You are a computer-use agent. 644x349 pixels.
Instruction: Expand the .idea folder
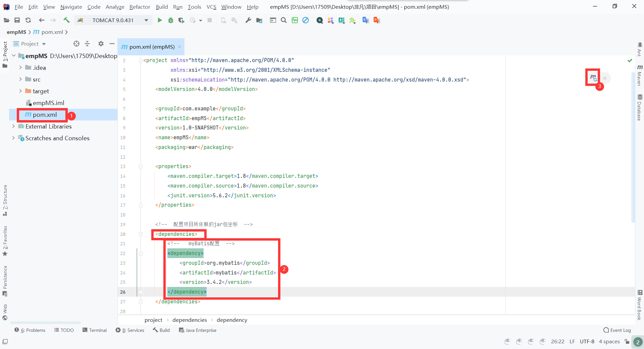(x=20, y=67)
